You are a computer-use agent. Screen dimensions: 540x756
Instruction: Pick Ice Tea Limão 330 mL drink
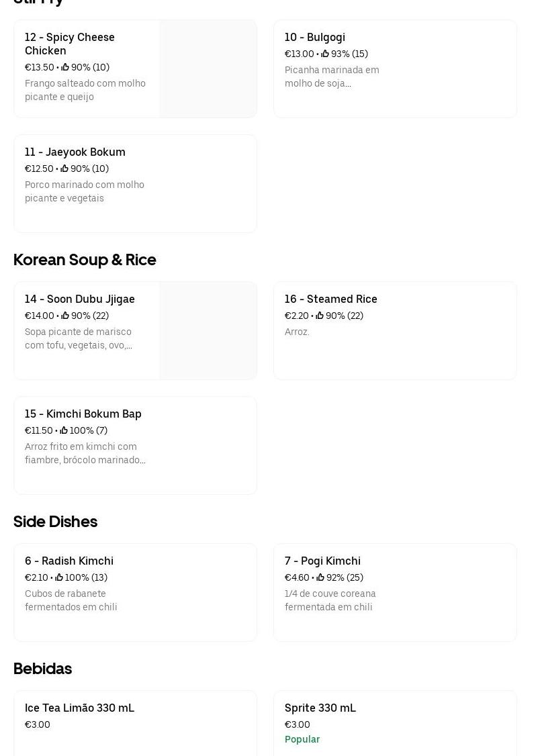point(79,708)
